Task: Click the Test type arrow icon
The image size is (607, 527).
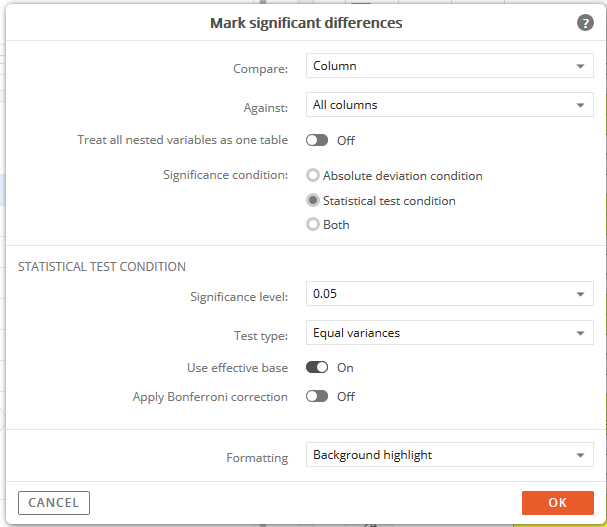Action: pyautogui.click(x=580, y=333)
